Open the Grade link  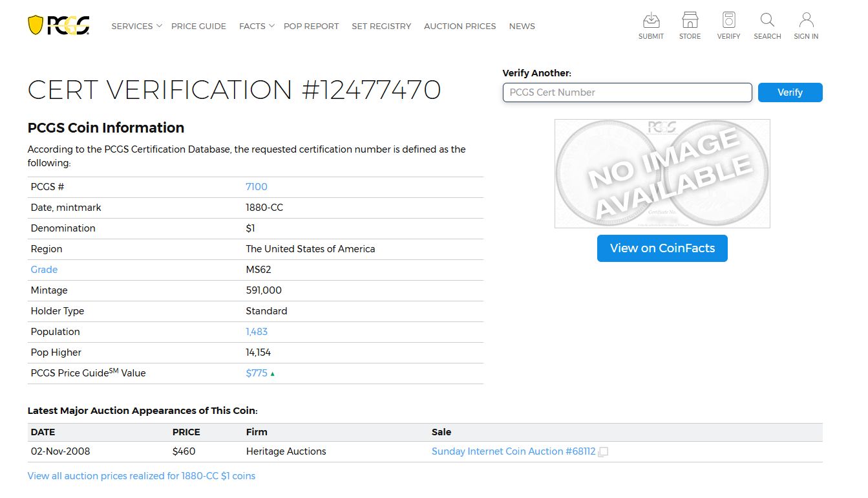click(x=44, y=270)
